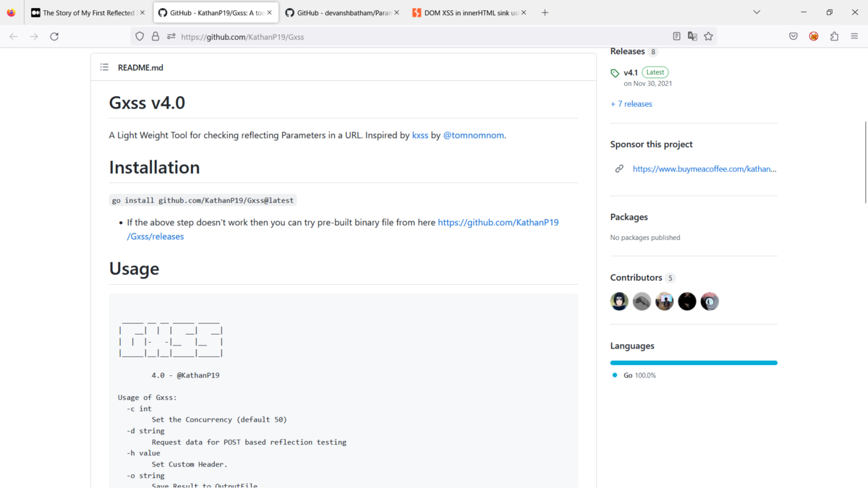Screen dimensions: 868x488
Task: Switch to DOM XSS in innerHTML tab
Action: click(469, 13)
